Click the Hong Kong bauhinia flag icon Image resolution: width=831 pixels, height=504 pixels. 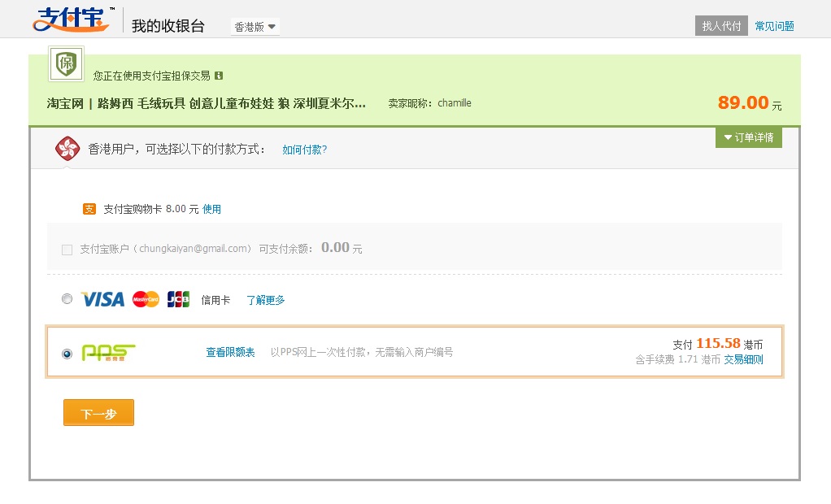[x=67, y=149]
